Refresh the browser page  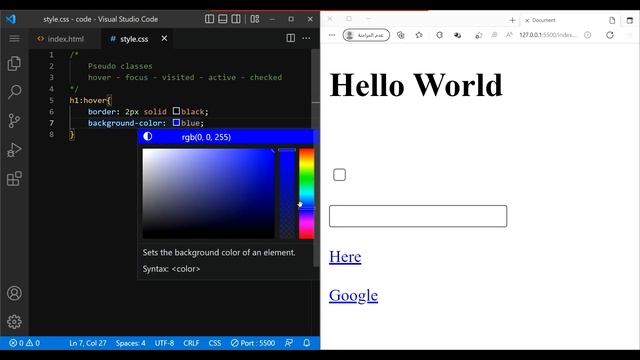click(610, 35)
